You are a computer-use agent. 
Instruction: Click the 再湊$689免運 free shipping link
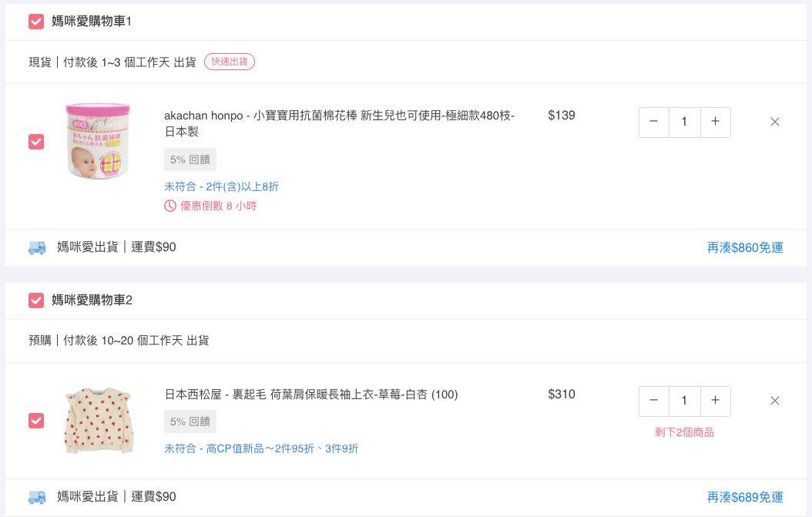(744, 497)
